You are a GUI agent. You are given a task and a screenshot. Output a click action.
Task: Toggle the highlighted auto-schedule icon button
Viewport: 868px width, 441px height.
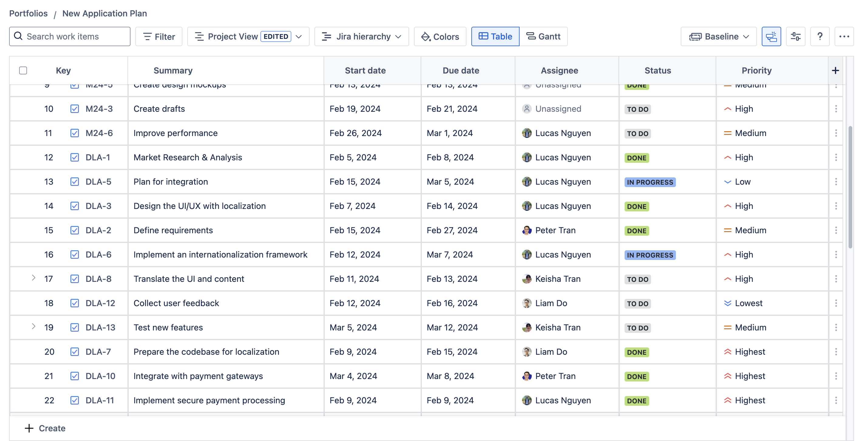771,36
